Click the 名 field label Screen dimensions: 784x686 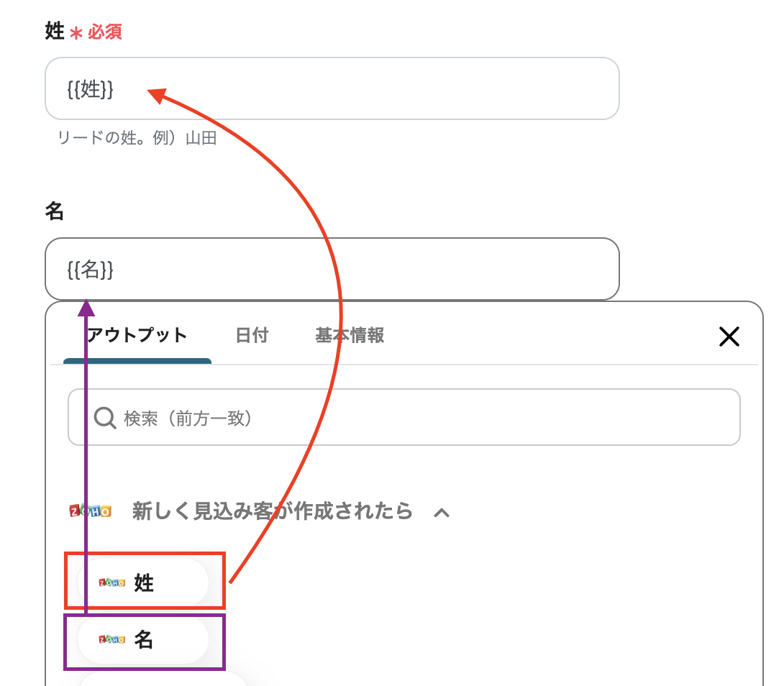(55, 211)
